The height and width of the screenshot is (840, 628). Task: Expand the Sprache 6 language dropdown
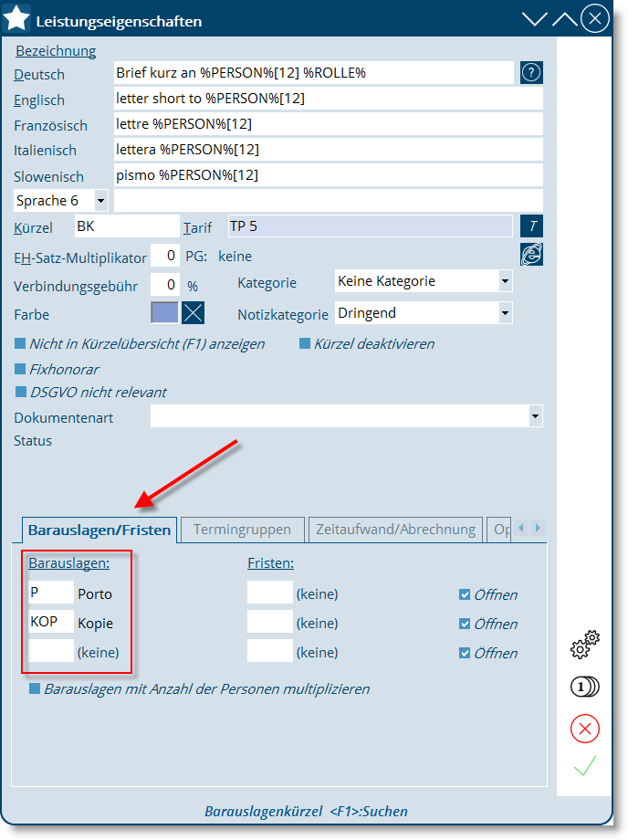click(x=99, y=200)
